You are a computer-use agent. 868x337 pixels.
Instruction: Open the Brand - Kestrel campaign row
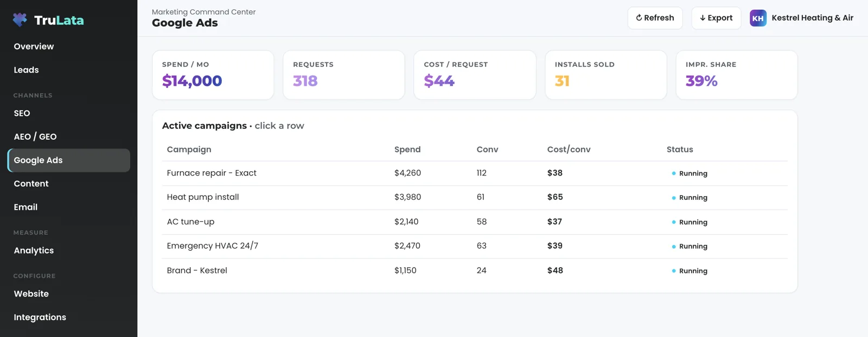pos(475,270)
